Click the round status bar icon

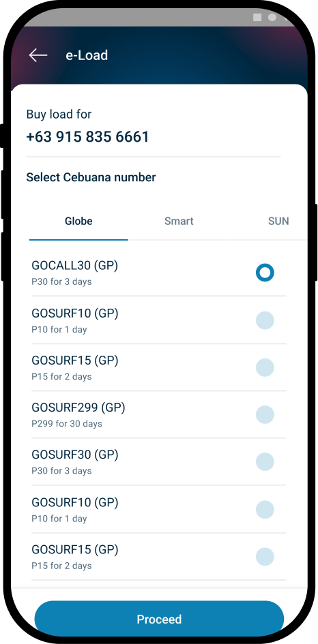(x=272, y=17)
